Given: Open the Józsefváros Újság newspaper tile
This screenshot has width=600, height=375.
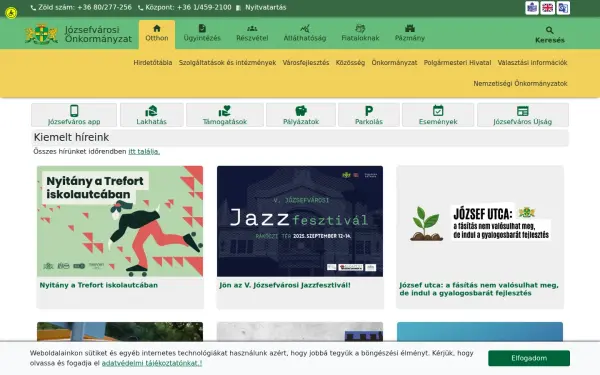Looking at the screenshot, I should click(x=523, y=115).
